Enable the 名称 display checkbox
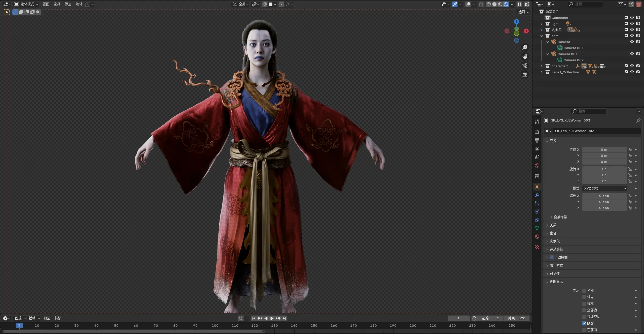 click(584, 291)
